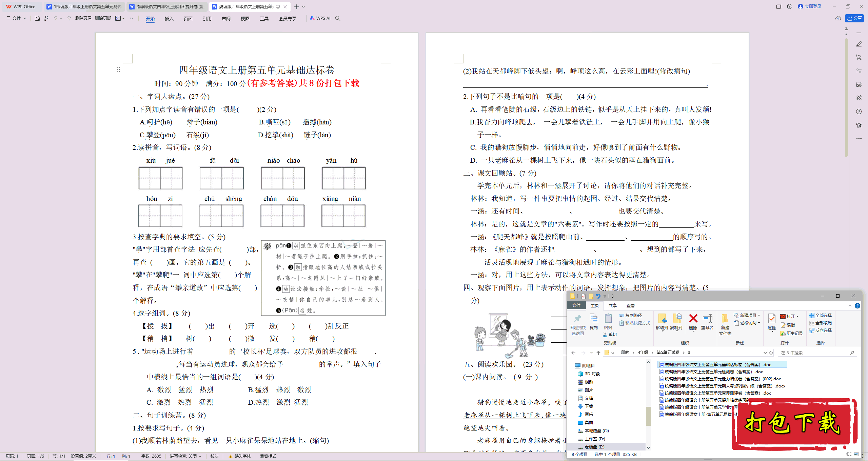This screenshot has height=461, width=868.
Task: Click New Folder in Explorer ribbon
Action: point(725,325)
